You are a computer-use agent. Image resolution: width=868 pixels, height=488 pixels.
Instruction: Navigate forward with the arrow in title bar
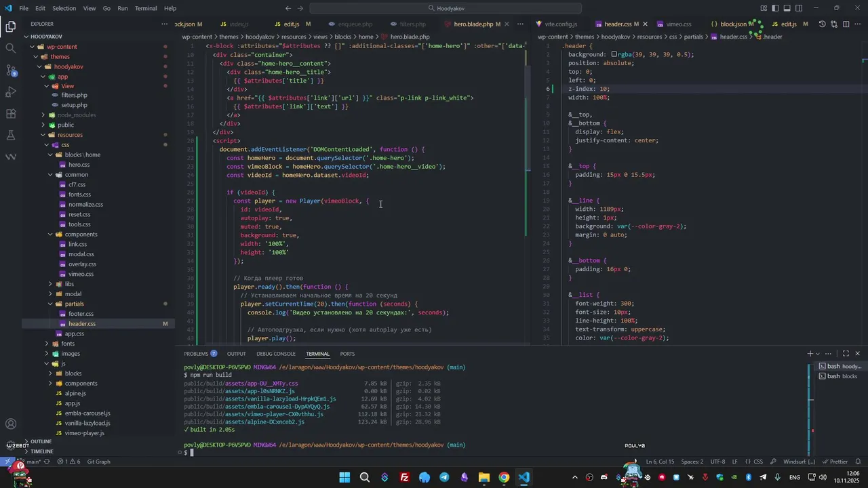pyautogui.click(x=301, y=8)
